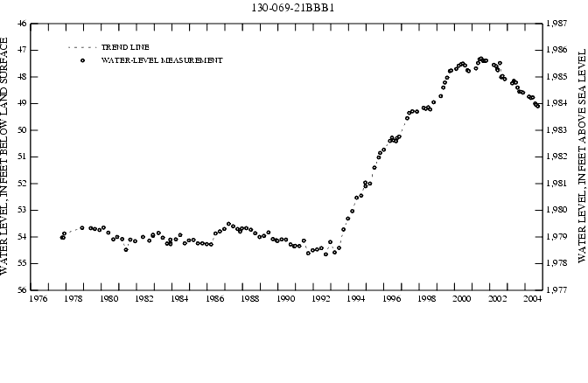Image resolution: width=588 pixels, height=383 pixels.
Task: Click the 55 left axis value
Action: tap(22, 263)
